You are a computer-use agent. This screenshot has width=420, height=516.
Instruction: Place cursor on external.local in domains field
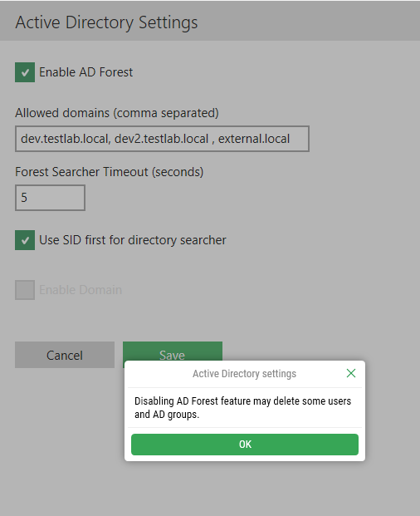point(254,139)
